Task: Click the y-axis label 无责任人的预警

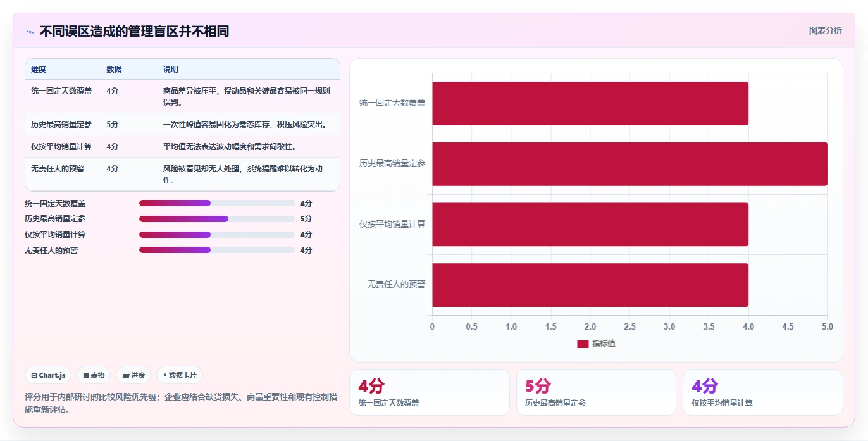Action: (396, 285)
